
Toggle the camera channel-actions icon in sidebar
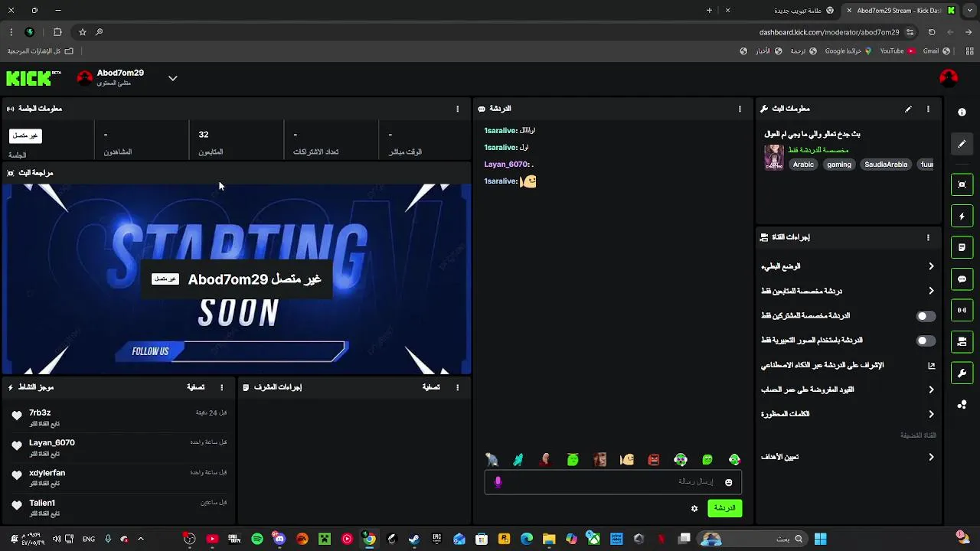(x=962, y=341)
